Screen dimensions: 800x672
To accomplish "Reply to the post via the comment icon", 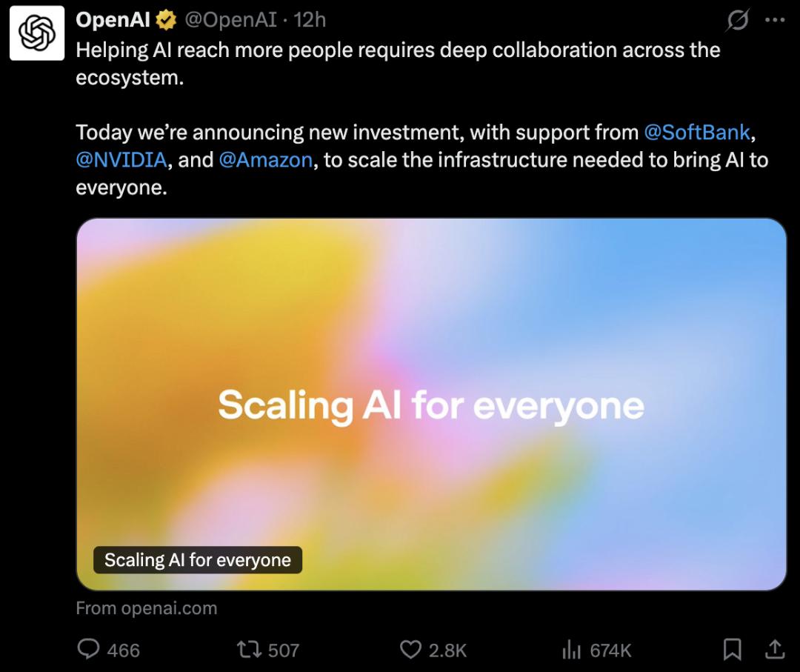I will click(90, 650).
